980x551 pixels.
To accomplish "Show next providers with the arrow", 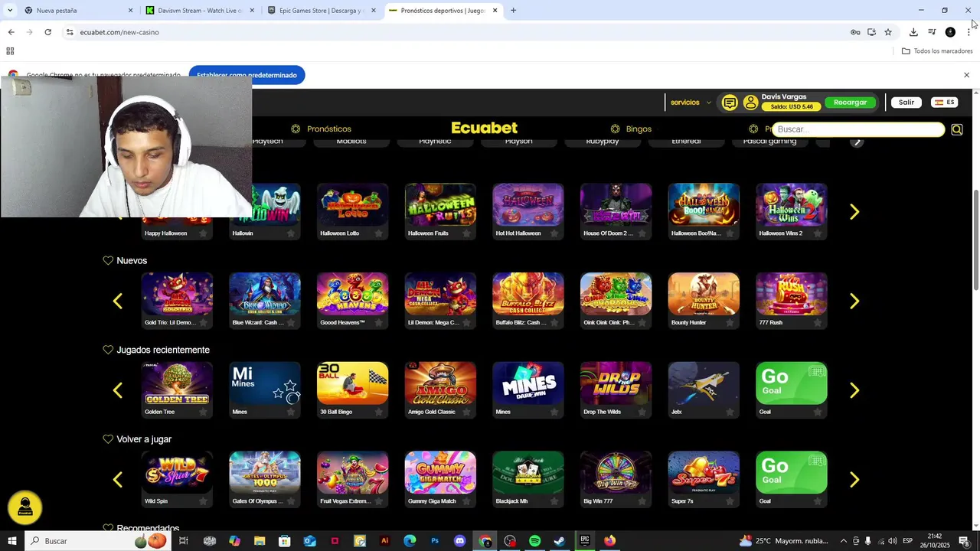I will point(857,142).
